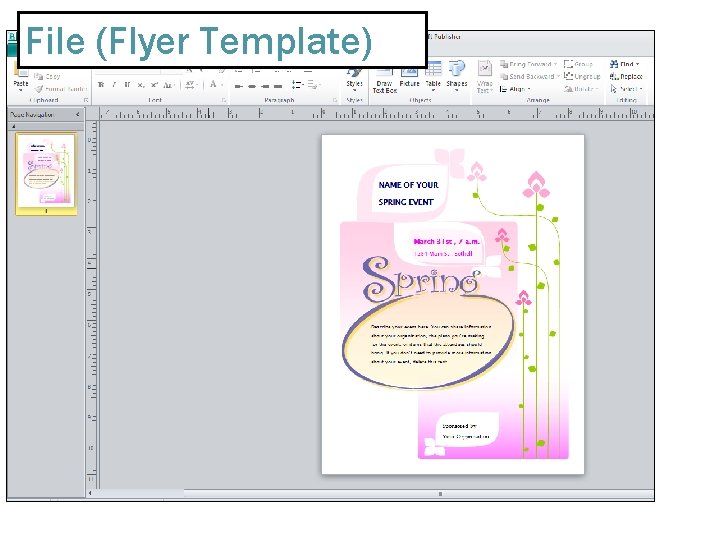Viewport: 720px width, 540px height.
Task: Select page 1 thumbnail
Action: (x=46, y=174)
